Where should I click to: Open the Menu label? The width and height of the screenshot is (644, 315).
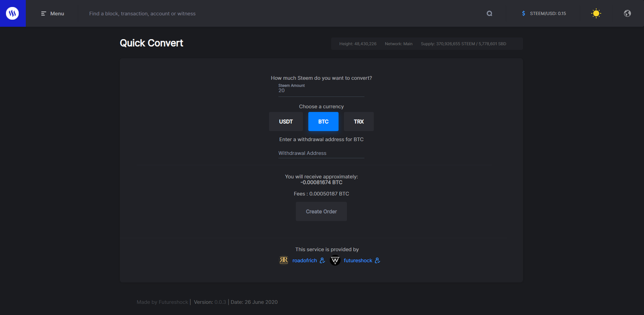[57, 14]
